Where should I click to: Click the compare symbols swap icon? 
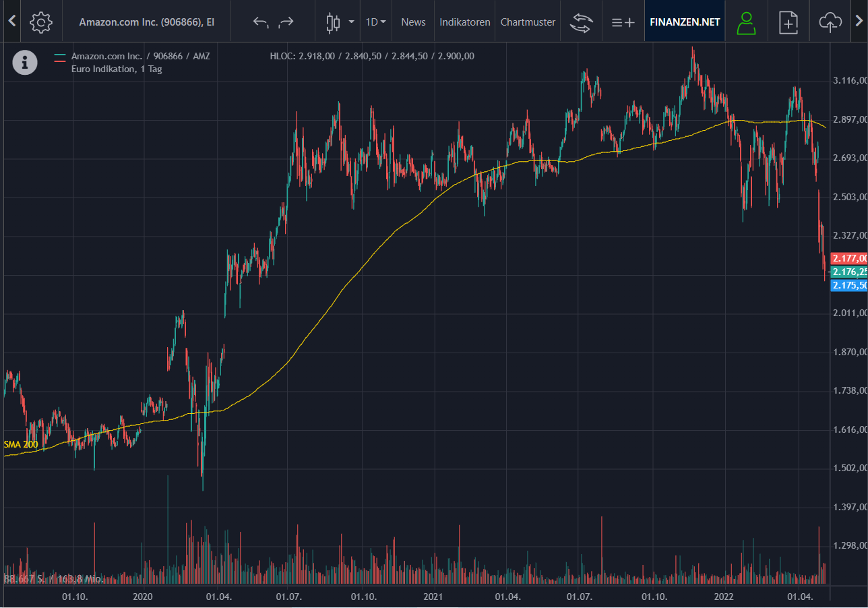coord(580,22)
